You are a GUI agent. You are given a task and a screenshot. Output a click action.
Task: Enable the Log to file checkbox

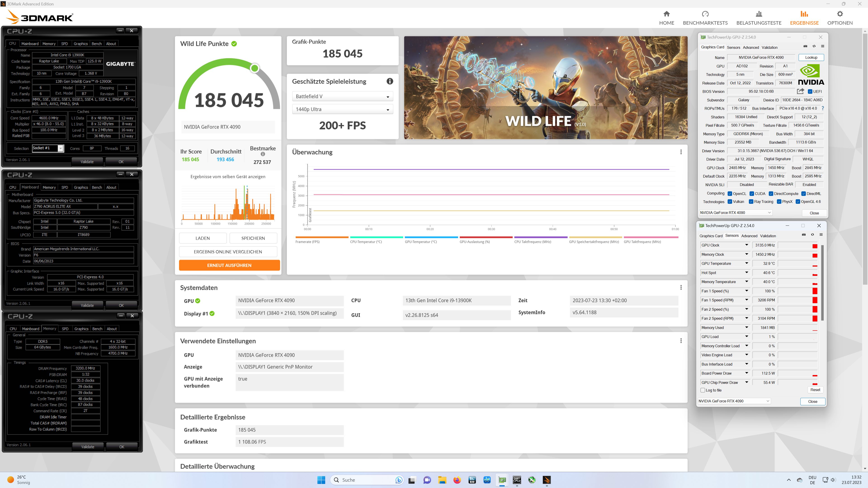703,390
